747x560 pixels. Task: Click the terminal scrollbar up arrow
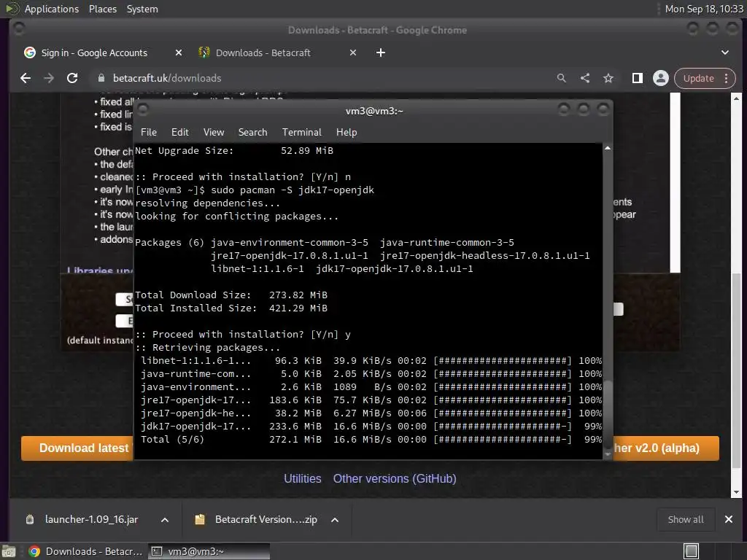pos(608,149)
